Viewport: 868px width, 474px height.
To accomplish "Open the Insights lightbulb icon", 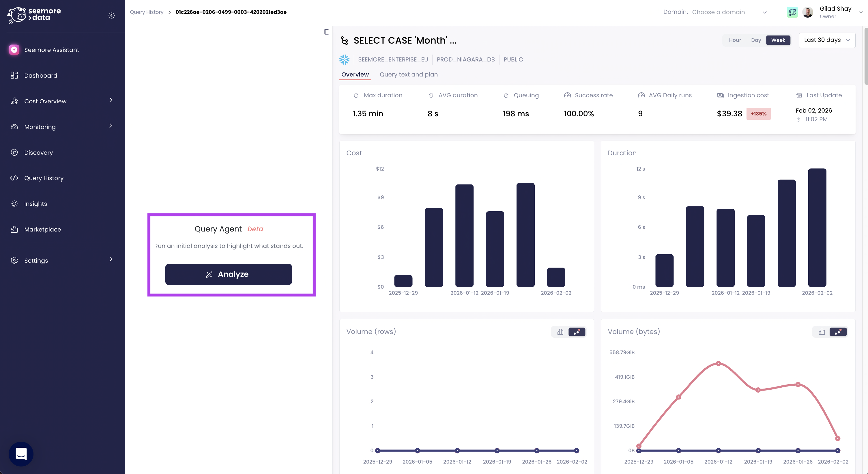I will [14, 204].
